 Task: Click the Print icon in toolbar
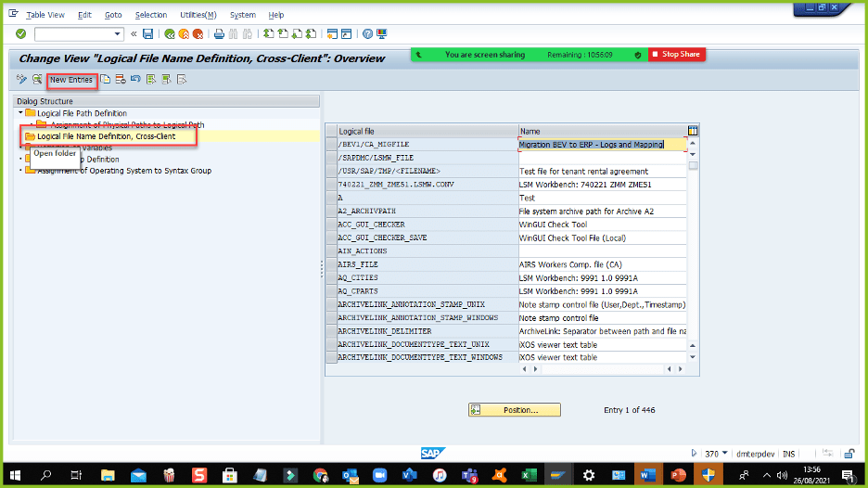220,34
